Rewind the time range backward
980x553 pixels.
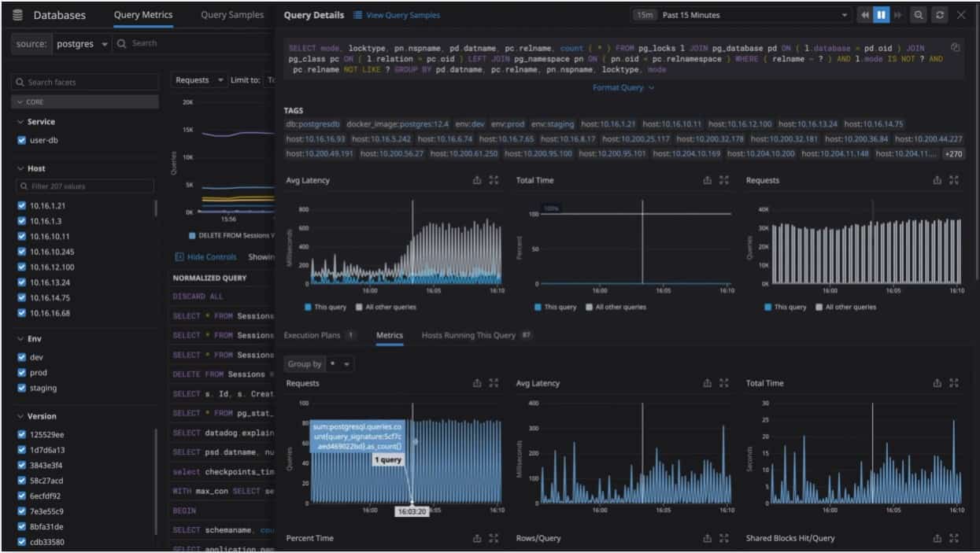click(x=865, y=15)
